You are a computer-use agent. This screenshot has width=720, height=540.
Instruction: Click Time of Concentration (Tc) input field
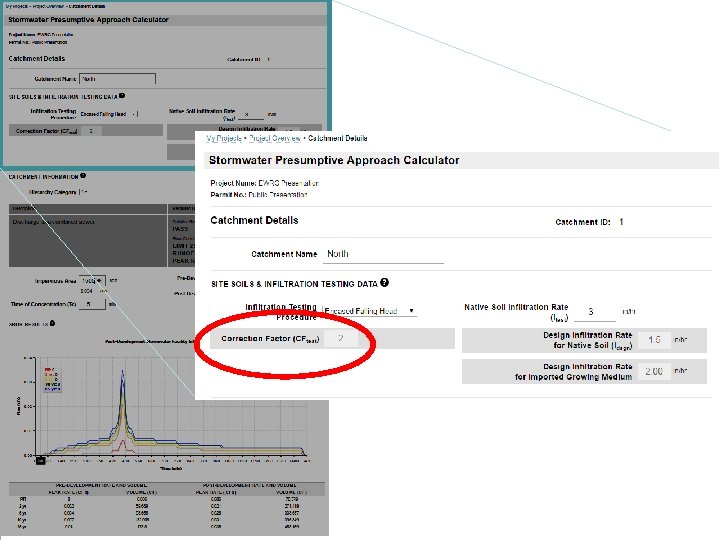[92, 304]
